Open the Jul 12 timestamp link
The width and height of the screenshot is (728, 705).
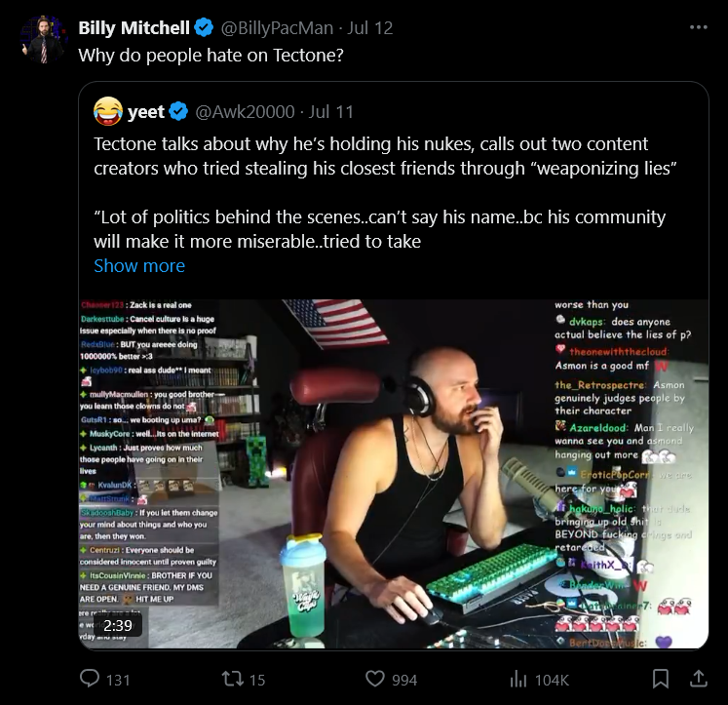370,28
